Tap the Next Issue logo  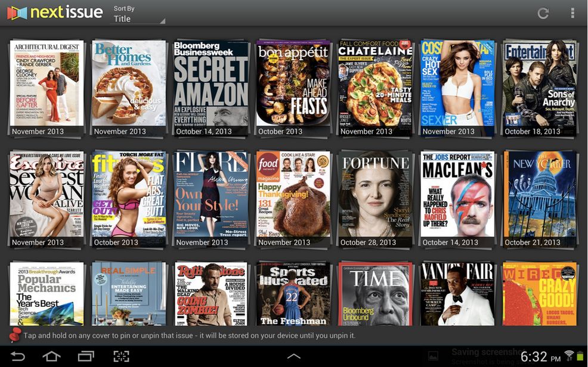coord(55,13)
